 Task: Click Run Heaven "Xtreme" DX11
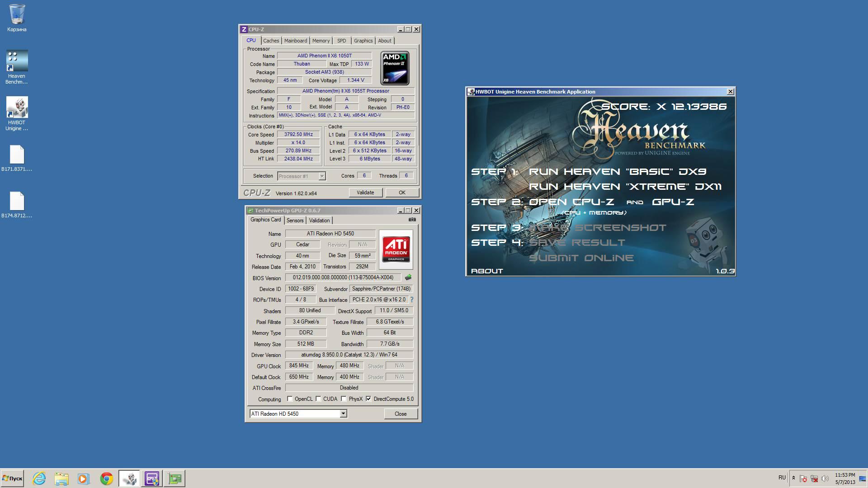coord(625,187)
